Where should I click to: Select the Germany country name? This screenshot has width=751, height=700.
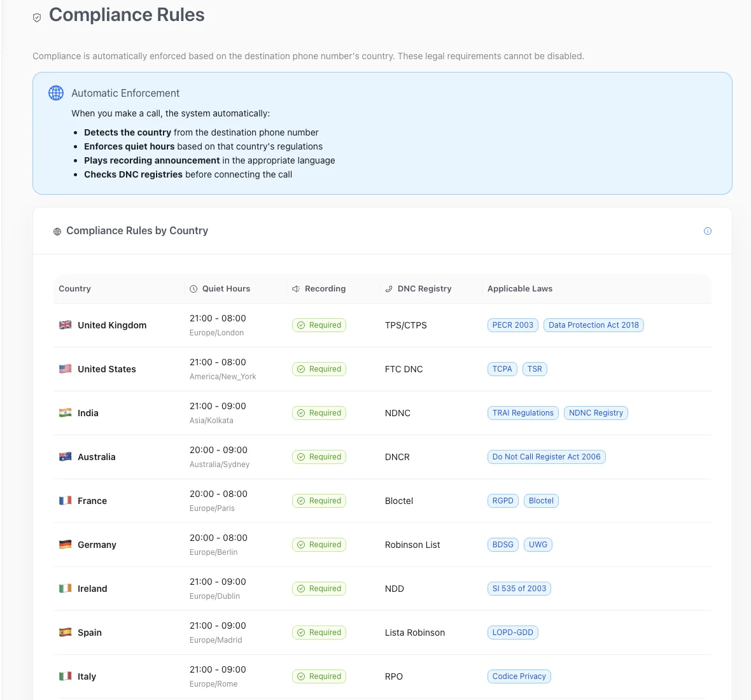pos(97,545)
